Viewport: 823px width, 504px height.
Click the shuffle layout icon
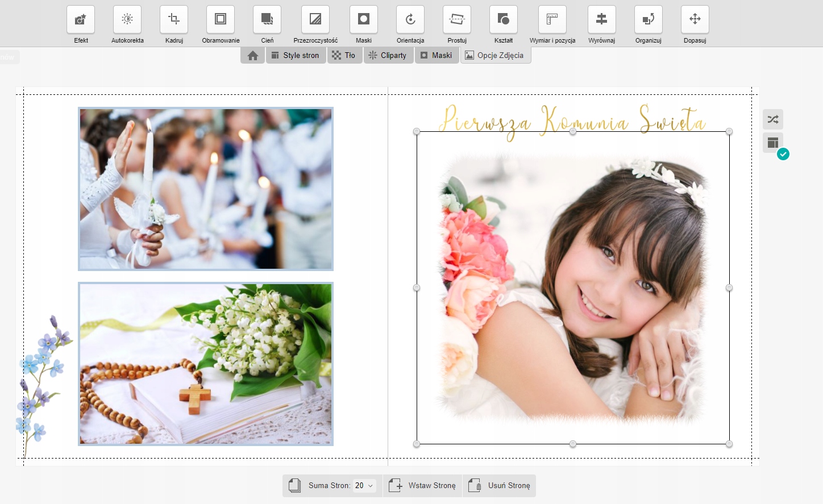click(x=773, y=119)
